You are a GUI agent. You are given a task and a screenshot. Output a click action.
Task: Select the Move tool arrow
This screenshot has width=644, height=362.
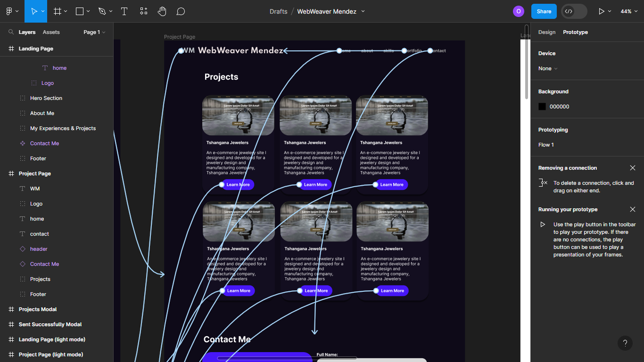coord(34,11)
